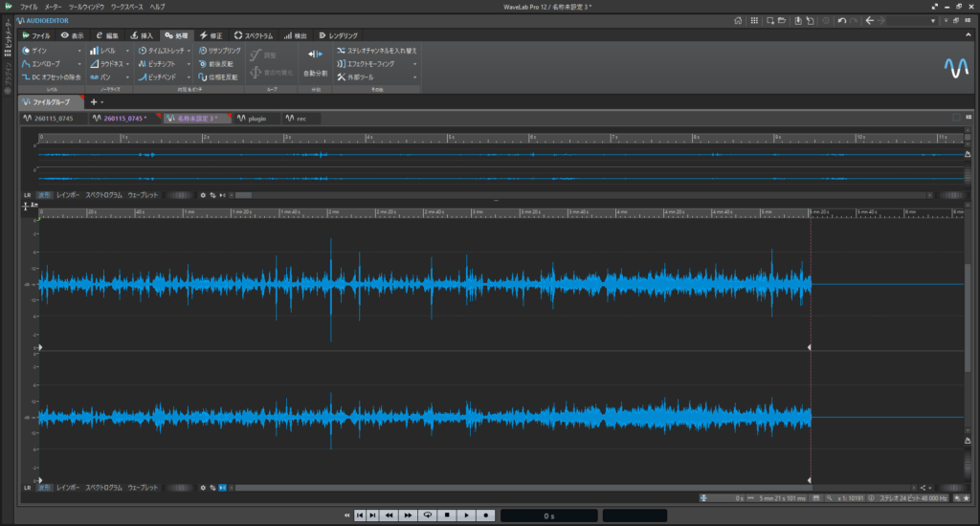Open the エフェクトモーフィング dropdown arrow
Viewport: 980px width, 526px height.
(414, 63)
